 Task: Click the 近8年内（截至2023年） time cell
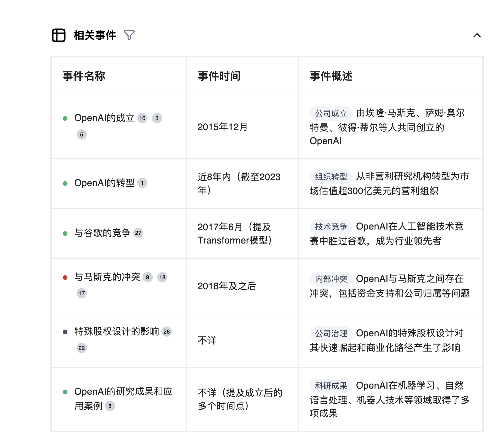[x=239, y=183]
